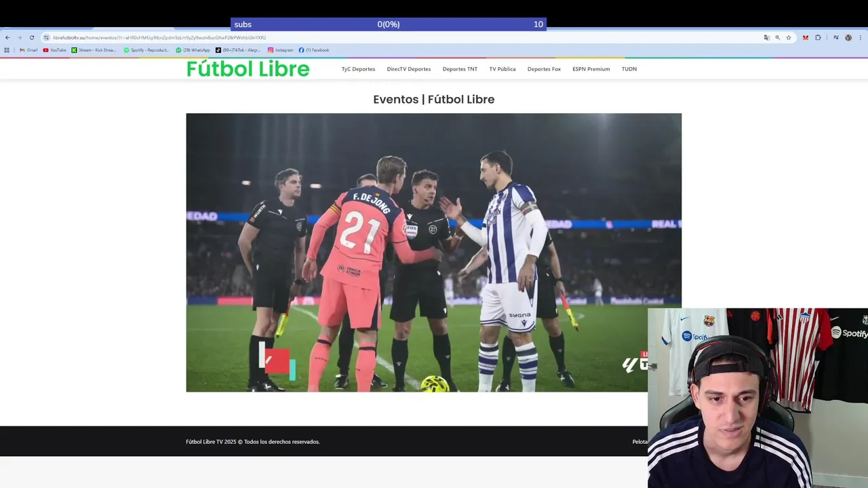Select DirecTV Deportes in navigation
The width and height of the screenshot is (868, 488).
(x=409, y=69)
